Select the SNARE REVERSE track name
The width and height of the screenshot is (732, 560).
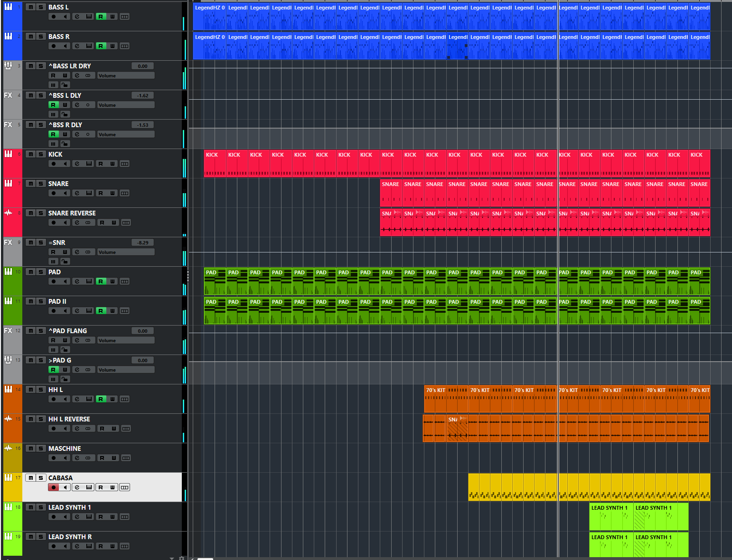coord(72,213)
